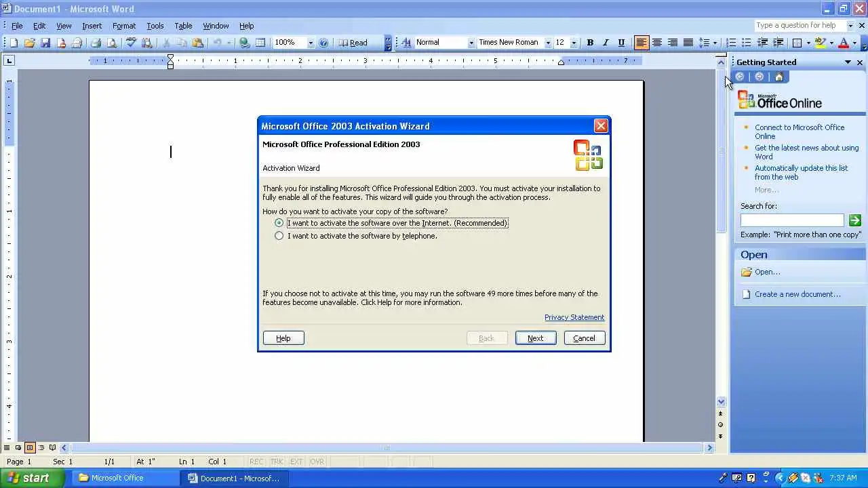Click the Undo arrow icon
Screen dimensions: 868x488
point(217,43)
